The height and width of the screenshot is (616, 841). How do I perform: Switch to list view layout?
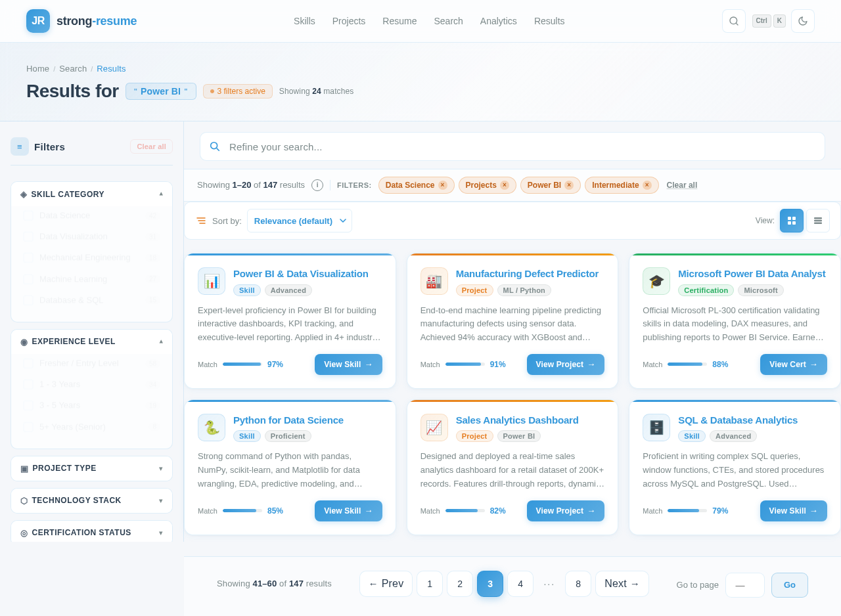[817, 221]
